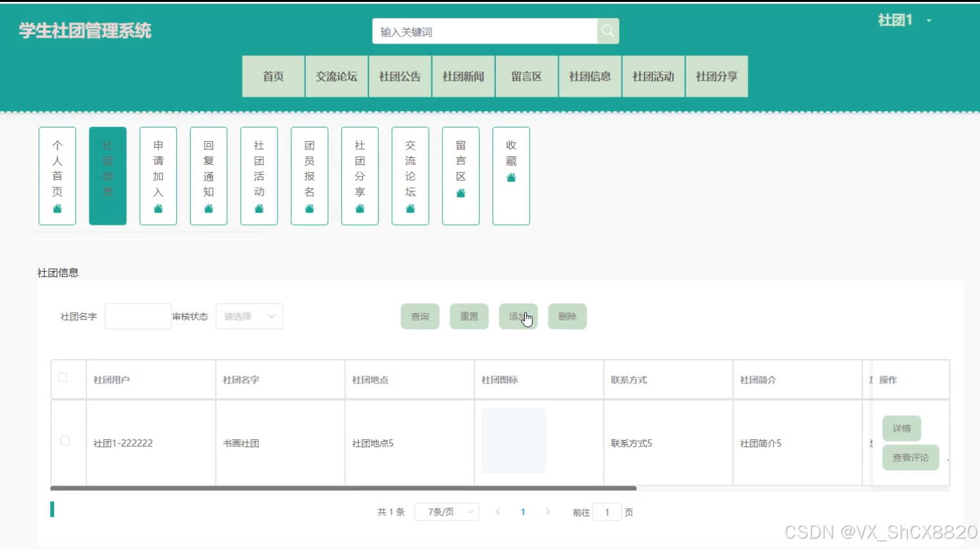980x549 pixels.
Task: Click the 删除 button
Action: [x=567, y=316]
